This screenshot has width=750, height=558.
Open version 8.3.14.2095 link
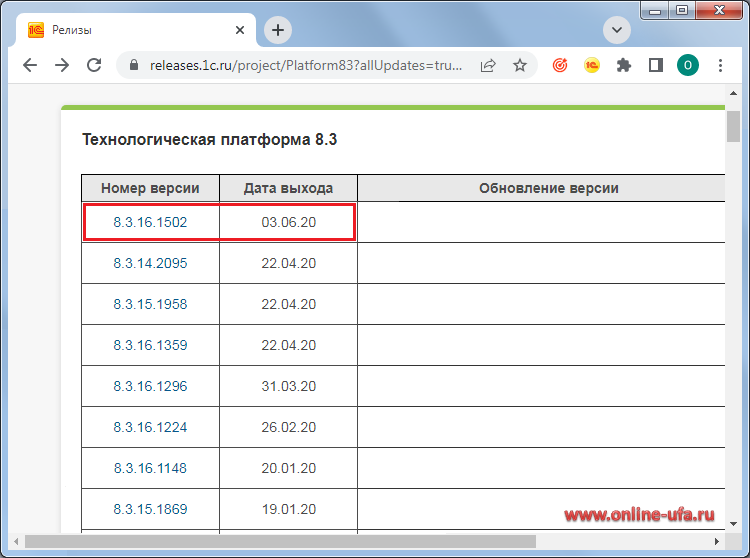coord(150,263)
